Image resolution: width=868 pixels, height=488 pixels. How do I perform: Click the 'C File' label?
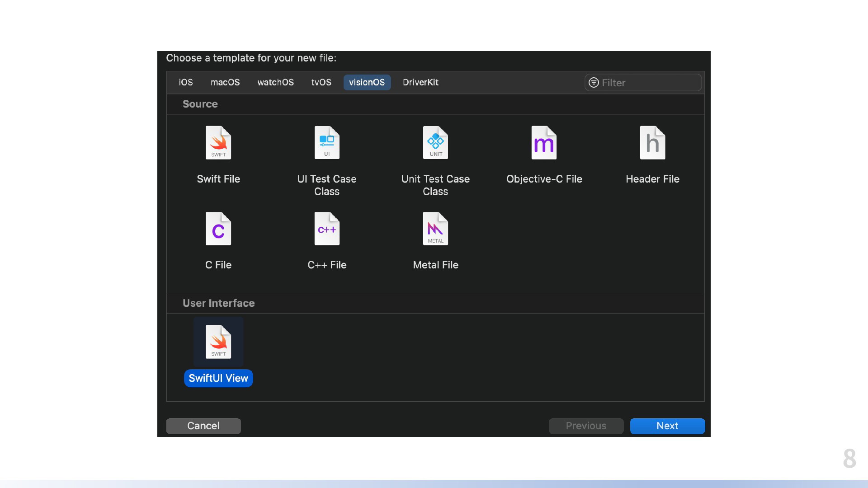point(218,265)
